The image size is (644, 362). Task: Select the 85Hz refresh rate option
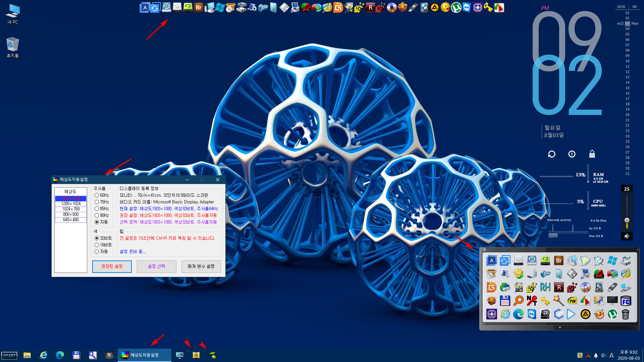coord(102,208)
